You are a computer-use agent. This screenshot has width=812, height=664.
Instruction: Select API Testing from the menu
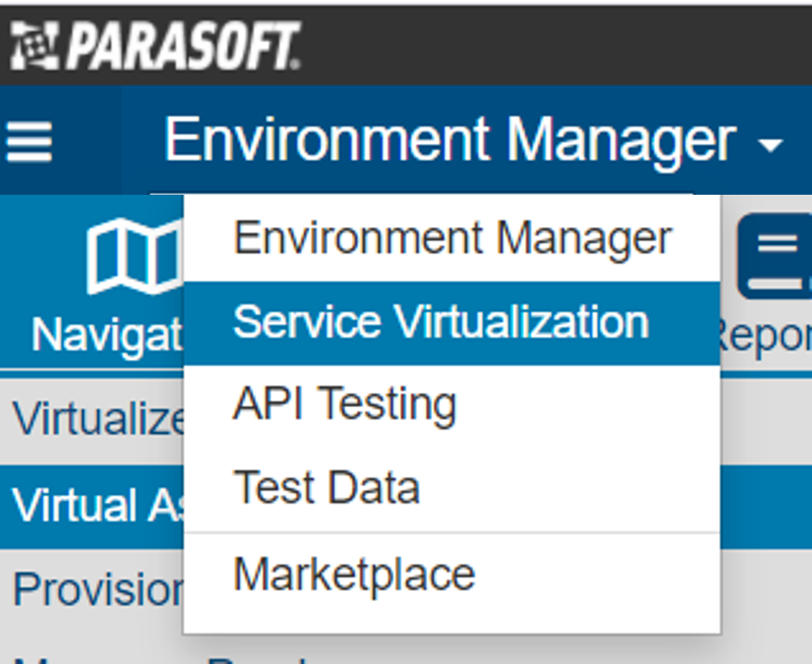(452, 404)
